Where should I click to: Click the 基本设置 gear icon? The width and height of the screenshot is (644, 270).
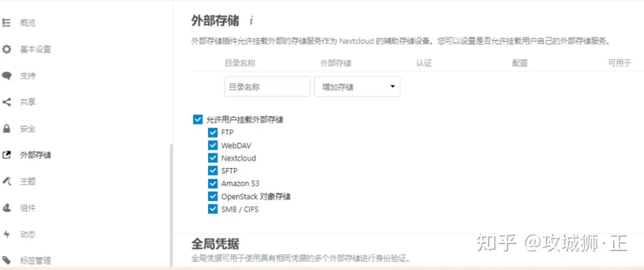pyautogui.click(x=6, y=49)
